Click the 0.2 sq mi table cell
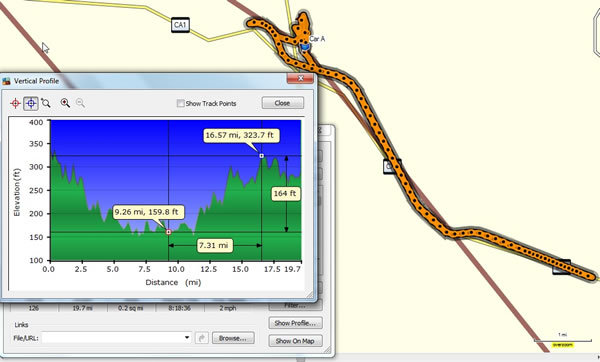The width and height of the screenshot is (600, 362). tap(131, 308)
